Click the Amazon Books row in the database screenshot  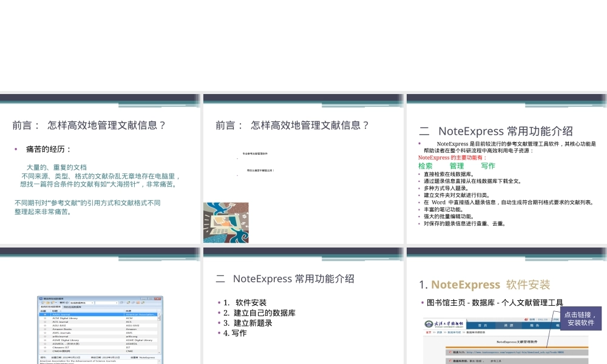tap(99, 329)
